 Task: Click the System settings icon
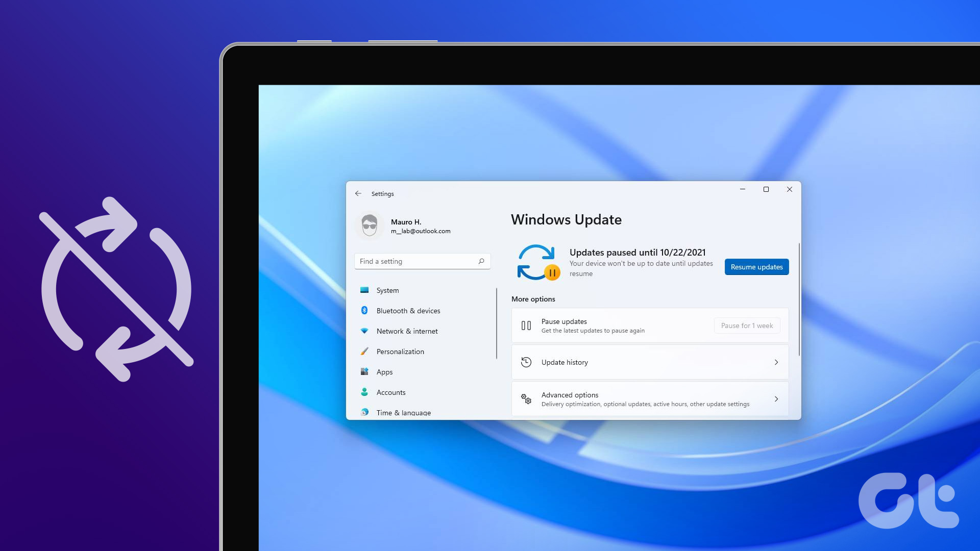pyautogui.click(x=364, y=290)
